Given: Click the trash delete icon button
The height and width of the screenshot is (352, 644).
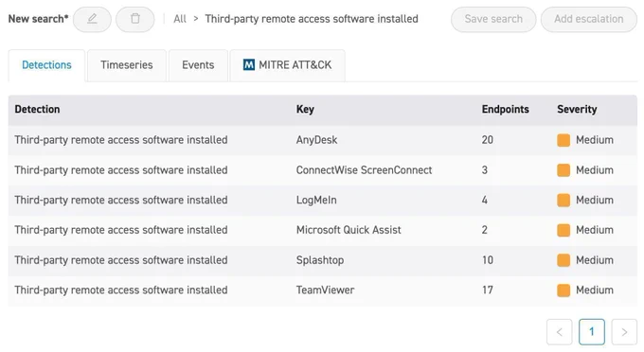Looking at the screenshot, I should (135, 19).
